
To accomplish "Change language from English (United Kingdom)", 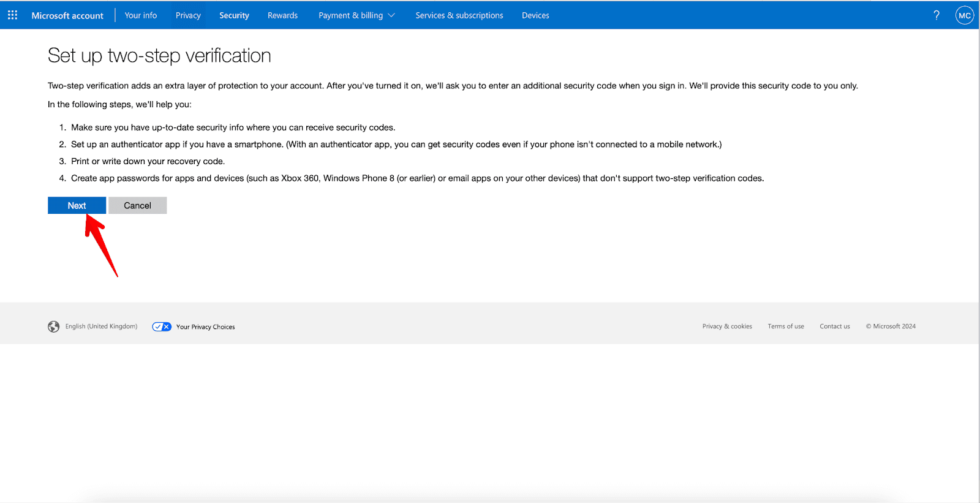I will coord(101,327).
